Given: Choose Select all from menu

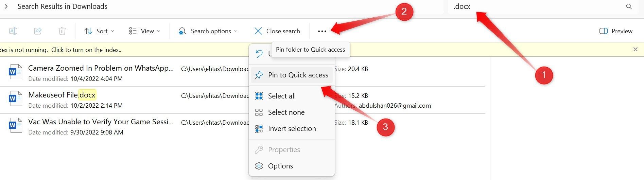Looking at the screenshot, I should (282, 96).
